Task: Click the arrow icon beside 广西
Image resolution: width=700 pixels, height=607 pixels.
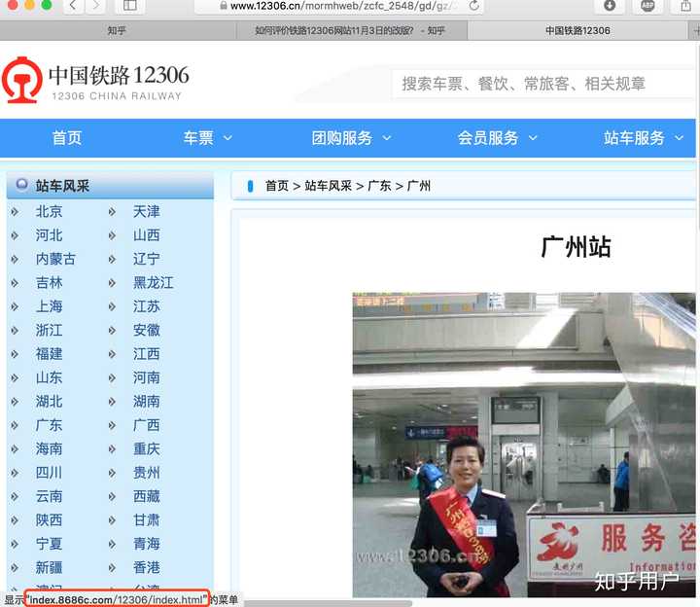Action: pyautogui.click(x=112, y=426)
